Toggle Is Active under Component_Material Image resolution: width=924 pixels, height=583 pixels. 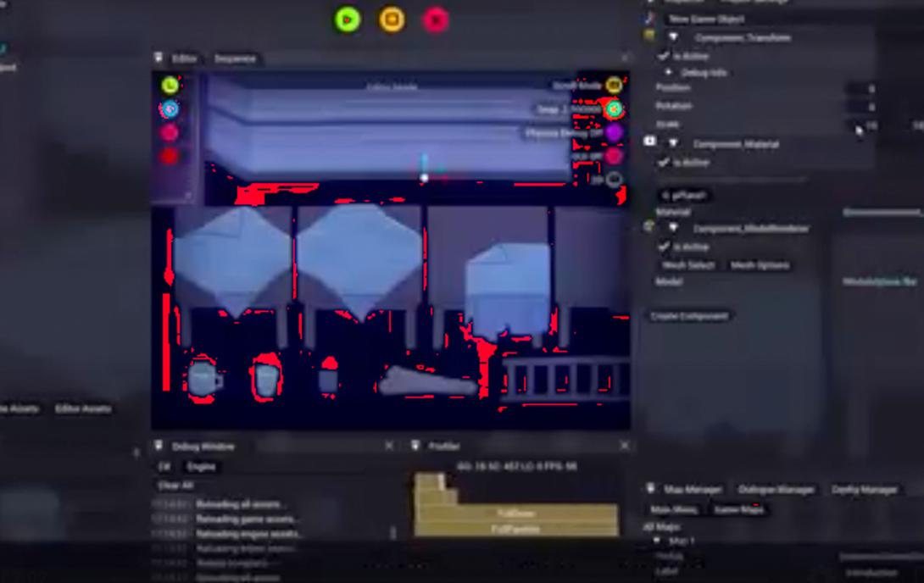tap(664, 163)
